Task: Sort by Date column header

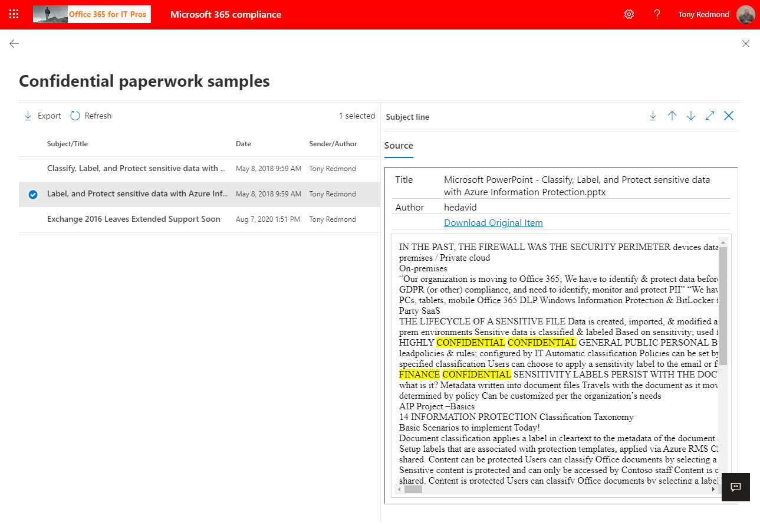Action: click(x=244, y=144)
